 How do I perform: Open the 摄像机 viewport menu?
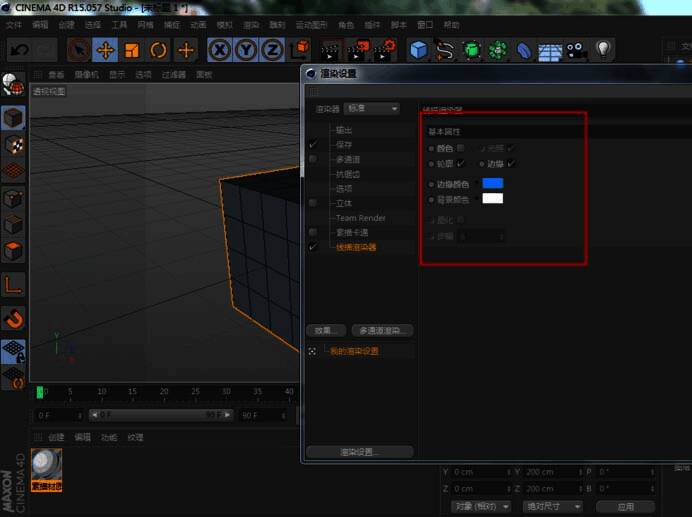coord(86,75)
